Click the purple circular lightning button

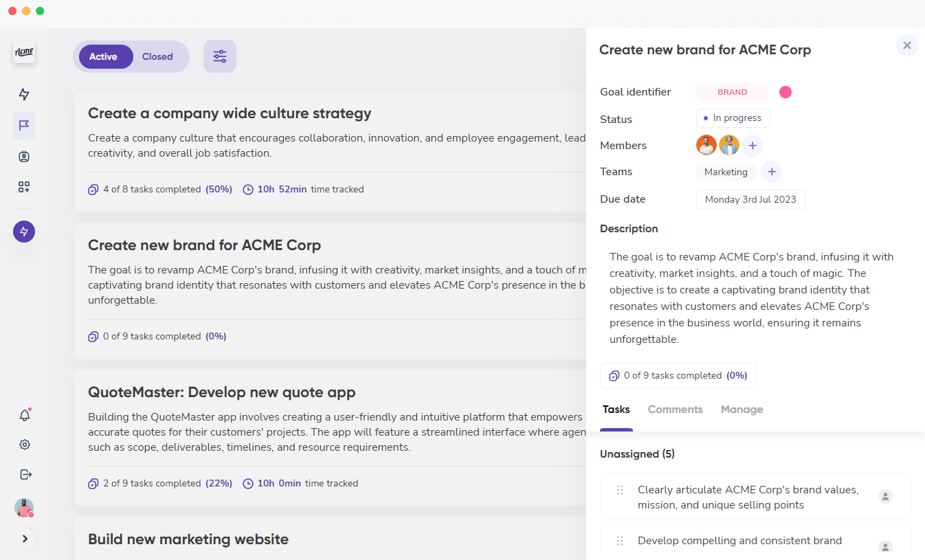point(24,232)
